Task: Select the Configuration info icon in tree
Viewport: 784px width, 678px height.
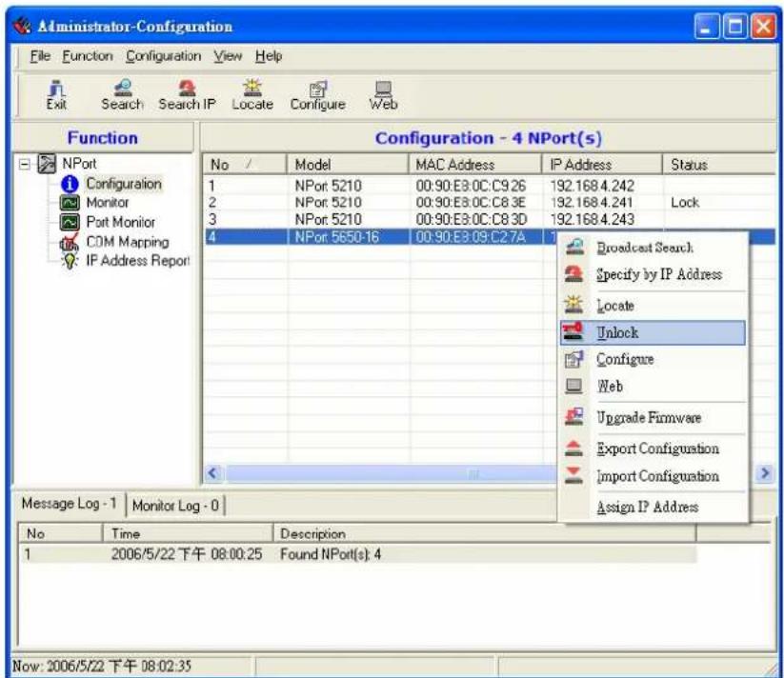Action: coord(70,184)
